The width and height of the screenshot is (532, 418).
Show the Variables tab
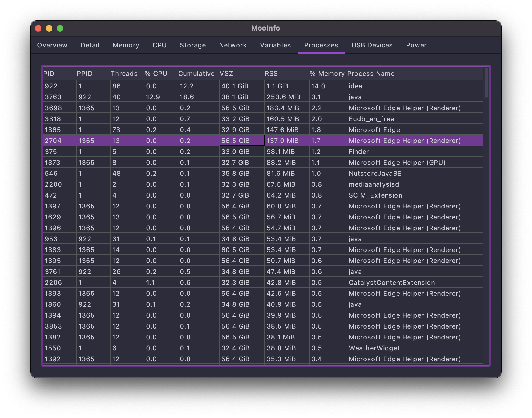275,45
